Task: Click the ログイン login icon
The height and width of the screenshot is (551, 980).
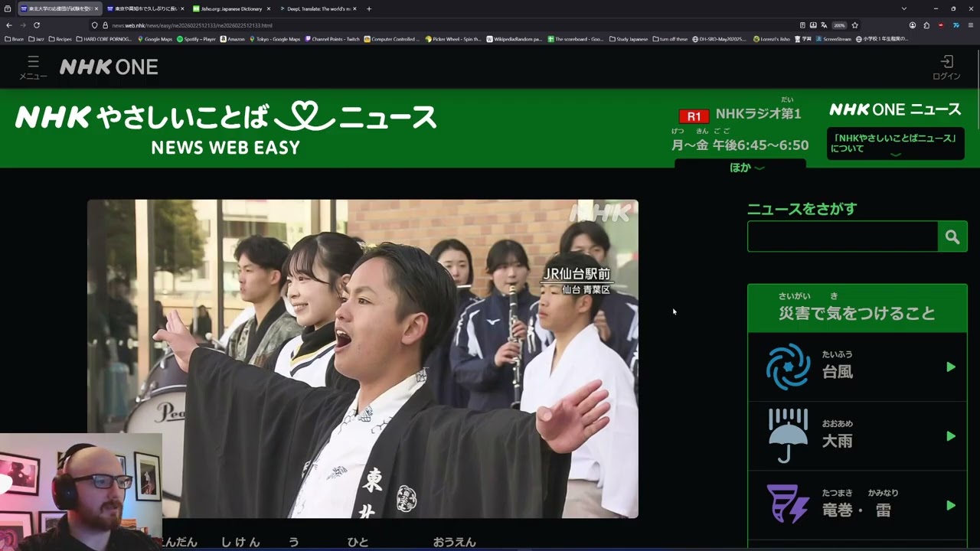Action: [946, 67]
